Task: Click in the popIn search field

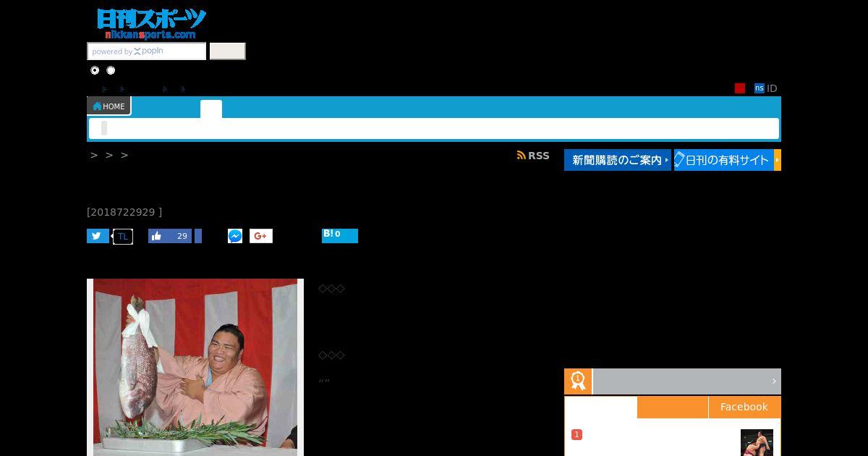Action: pos(147,51)
